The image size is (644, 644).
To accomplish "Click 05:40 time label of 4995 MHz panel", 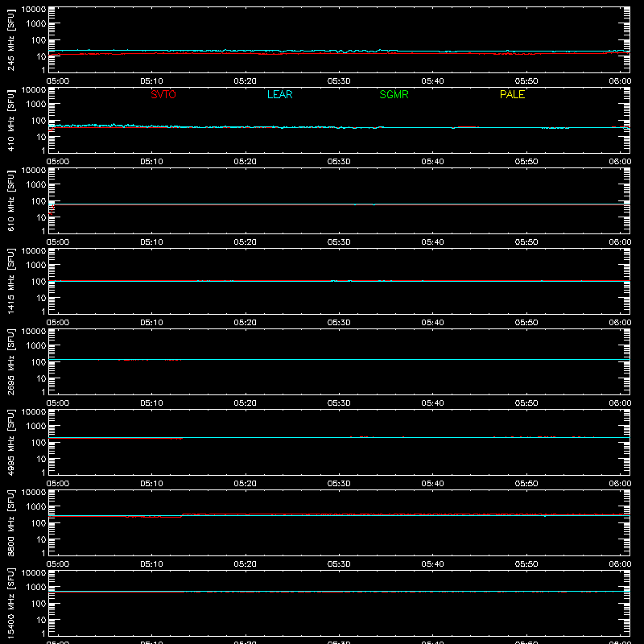I will pyautogui.click(x=432, y=484).
